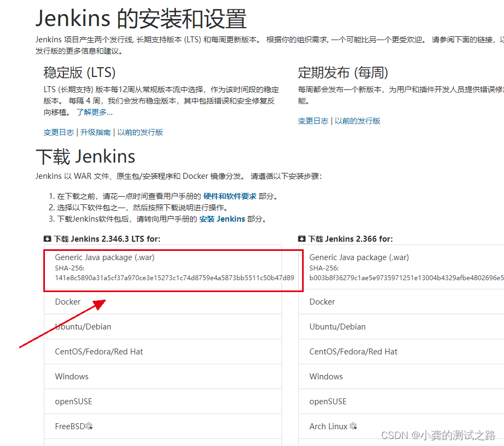Click the 下载 Jenkins 2.366 for: label
The height and width of the screenshot is (446, 504).
click(351, 239)
